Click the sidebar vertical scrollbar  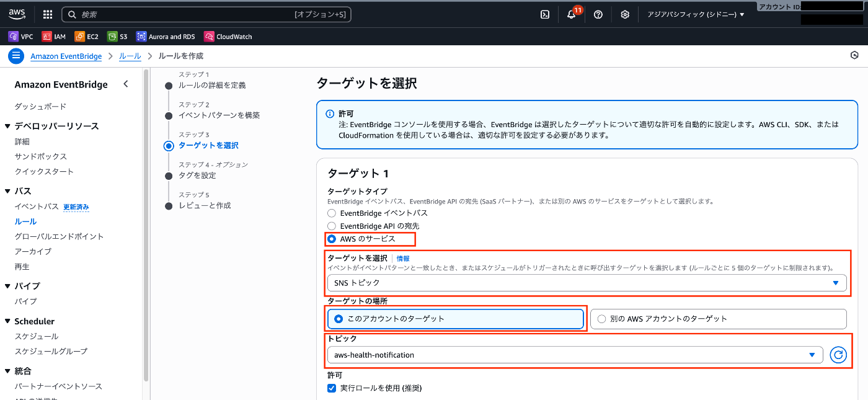146,226
